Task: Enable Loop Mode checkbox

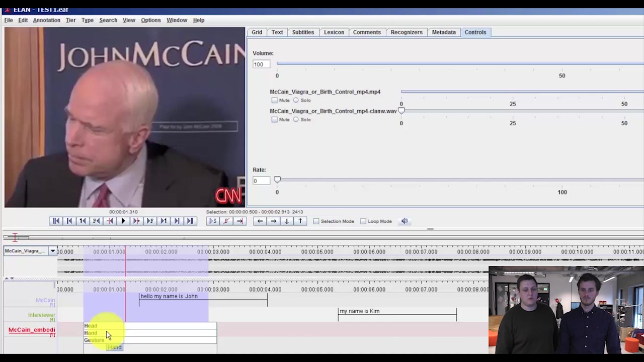Action: 363,221
